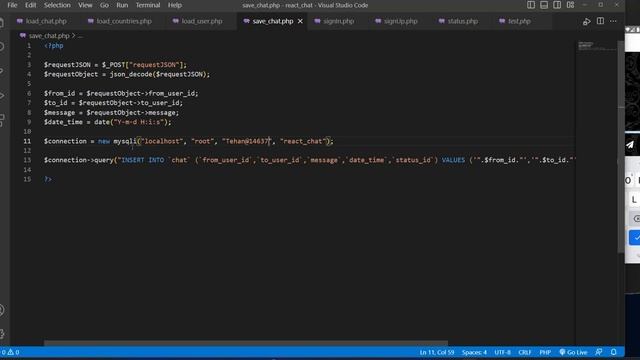
Task: Open Search in the activity bar
Action: point(2,46)
